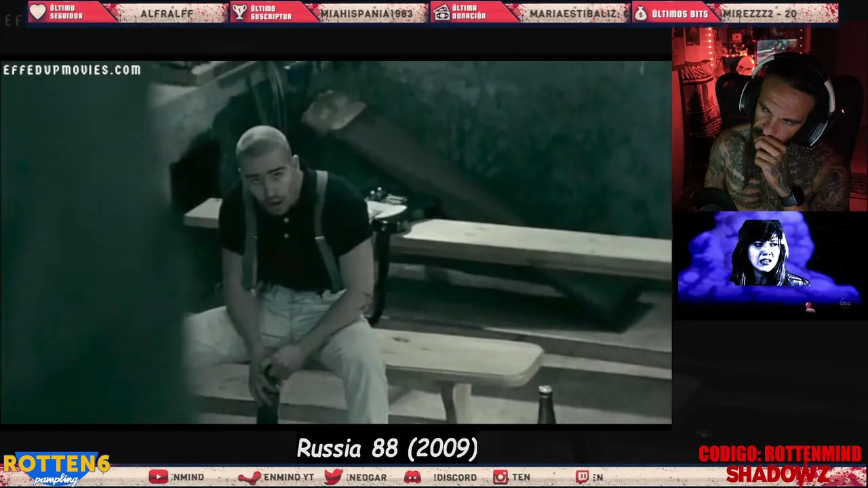Click the money bag icon for Últimos Bits
The image size is (868, 488).
point(641,12)
